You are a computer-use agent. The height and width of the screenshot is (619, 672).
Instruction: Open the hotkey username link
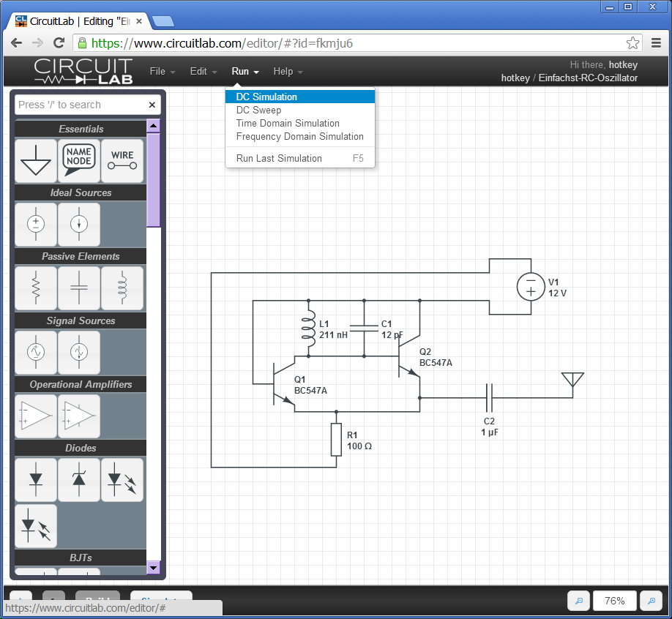pos(623,65)
